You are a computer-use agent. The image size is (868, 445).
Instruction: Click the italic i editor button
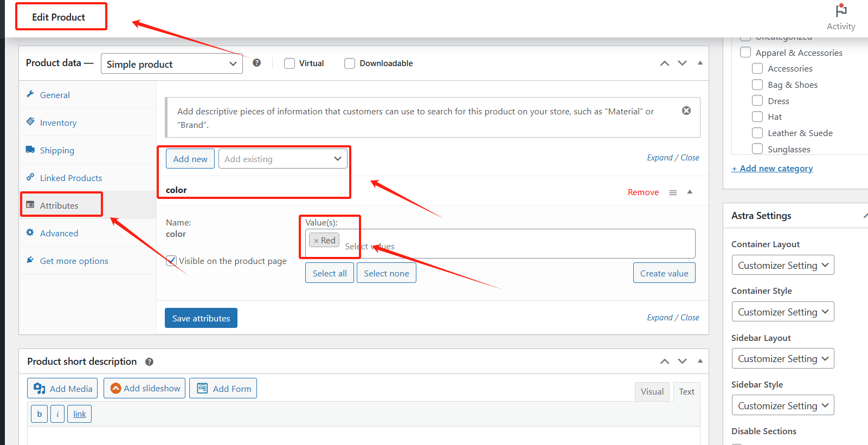57,414
